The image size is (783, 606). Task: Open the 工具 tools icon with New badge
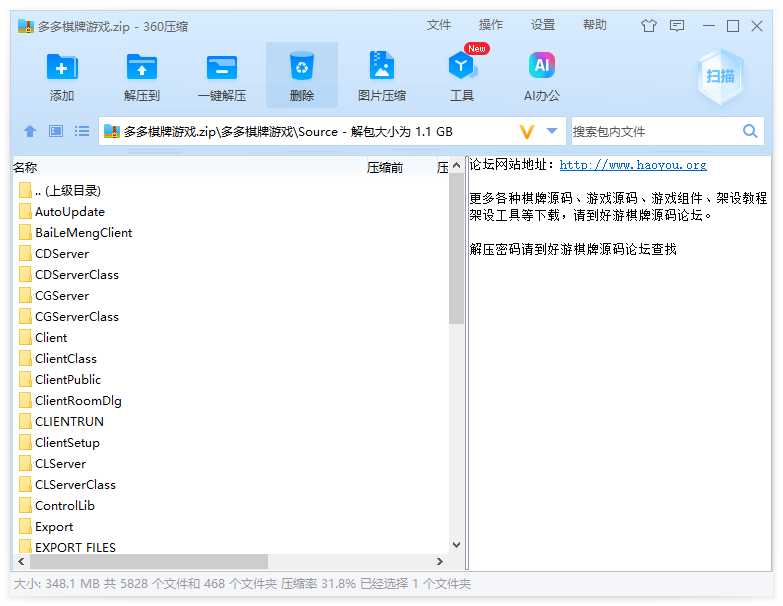click(462, 65)
